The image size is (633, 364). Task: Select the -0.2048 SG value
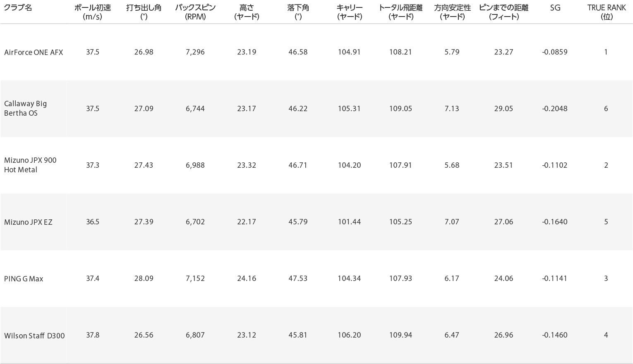(x=555, y=109)
